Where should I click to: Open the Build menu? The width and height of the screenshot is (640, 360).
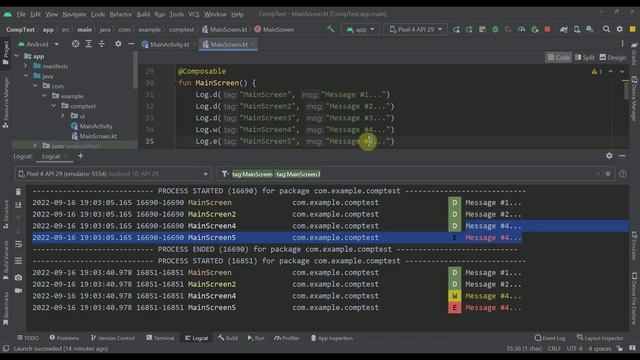tap(143, 14)
